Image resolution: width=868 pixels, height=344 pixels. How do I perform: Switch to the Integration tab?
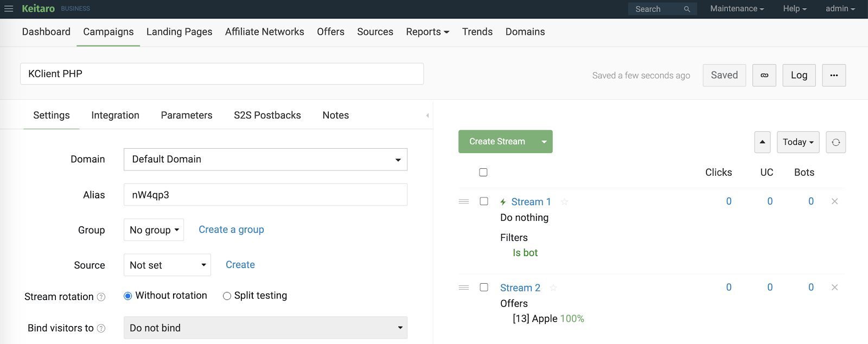115,115
